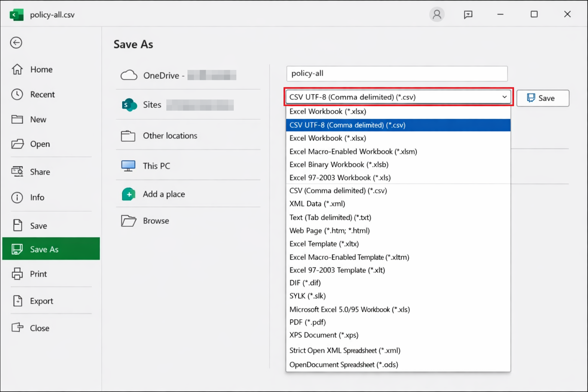Click the Excel logo in the title bar

16,15
